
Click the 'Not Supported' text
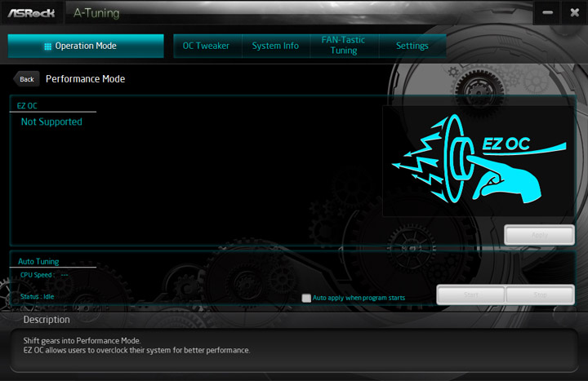coord(51,122)
